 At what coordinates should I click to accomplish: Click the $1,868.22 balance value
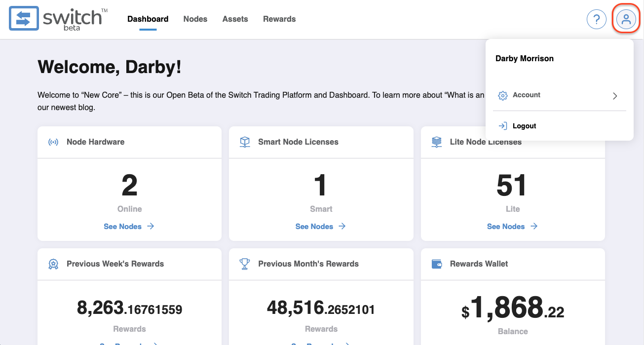(x=513, y=307)
